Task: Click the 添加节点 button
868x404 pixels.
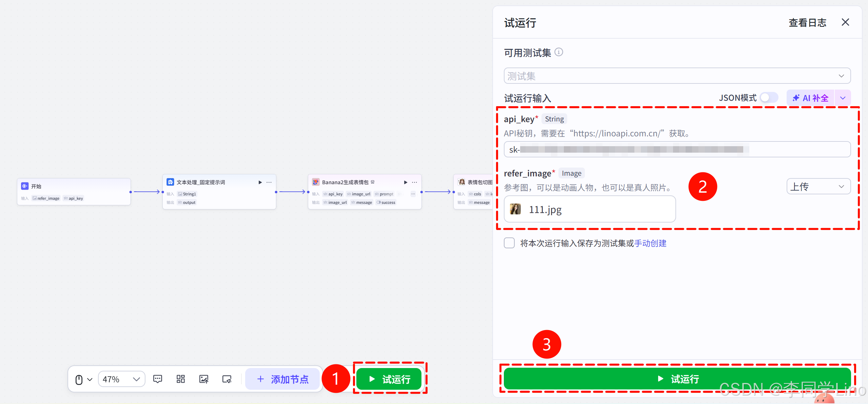Action: 283,379
